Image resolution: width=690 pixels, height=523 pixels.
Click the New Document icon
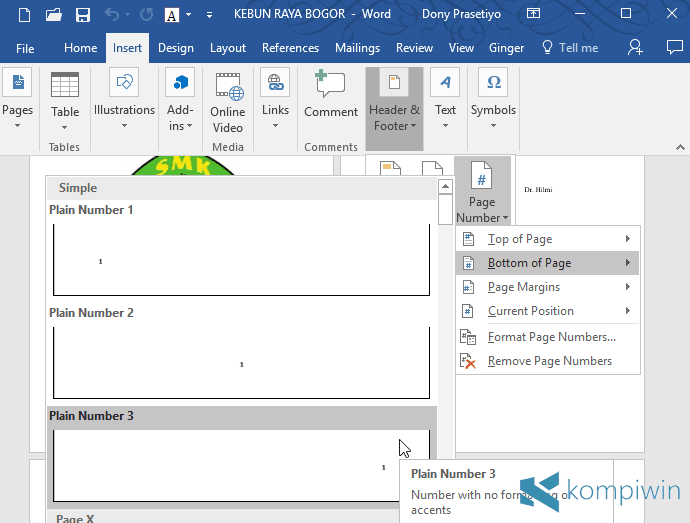pos(25,15)
